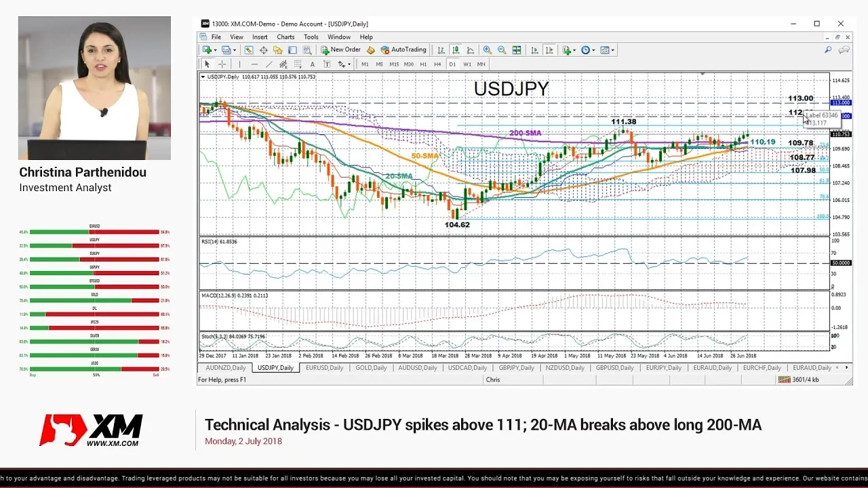Switch to the GOLD,Daily chart tab
Viewport: 868px width, 488px height.
(x=371, y=367)
